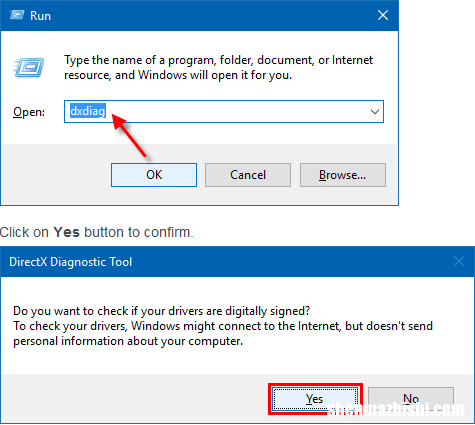Click OK in the Run dialog
The width and height of the screenshot is (475, 425).
point(154,175)
